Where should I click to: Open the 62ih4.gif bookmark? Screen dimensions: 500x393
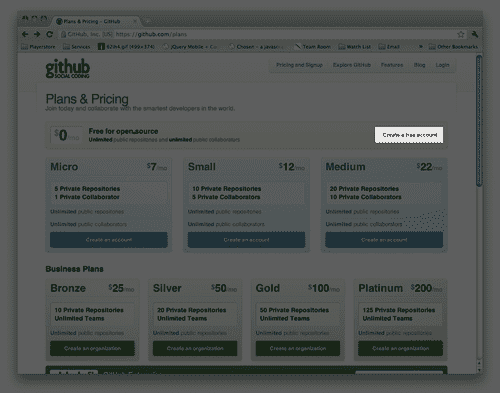[x=126, y=47]
